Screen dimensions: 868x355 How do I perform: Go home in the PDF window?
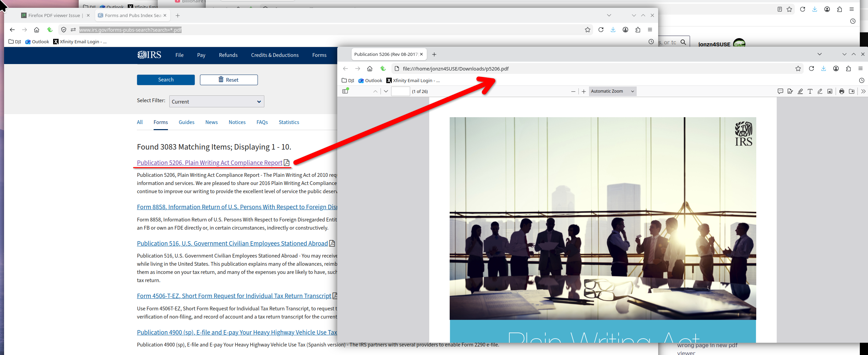pyautogui.click(x=370, y=68)
